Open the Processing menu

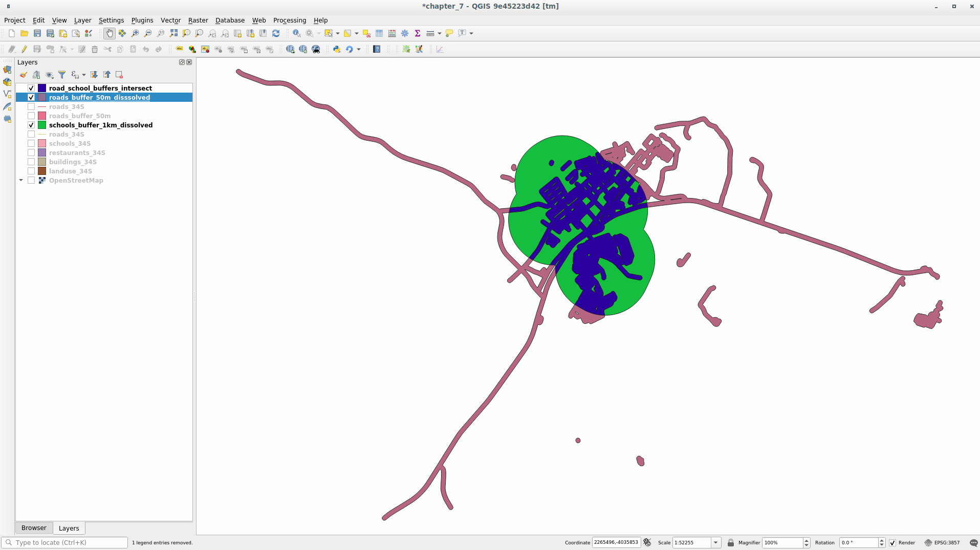(289, 20)
